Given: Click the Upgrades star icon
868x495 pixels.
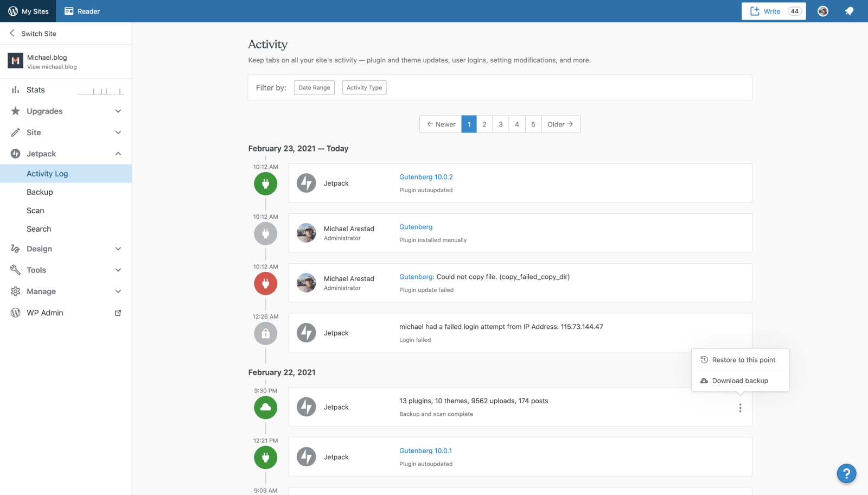Looking at the screenshot, I should tap(16, 111).
